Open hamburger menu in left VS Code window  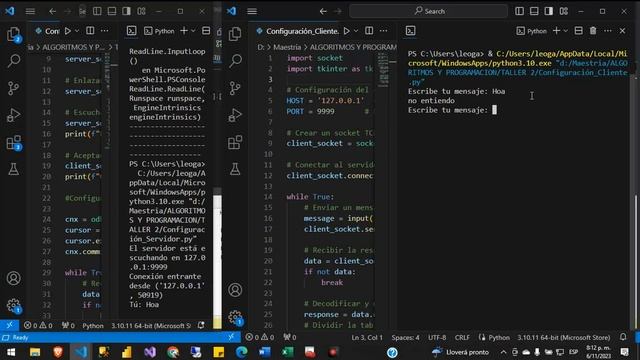click(30, 11)
